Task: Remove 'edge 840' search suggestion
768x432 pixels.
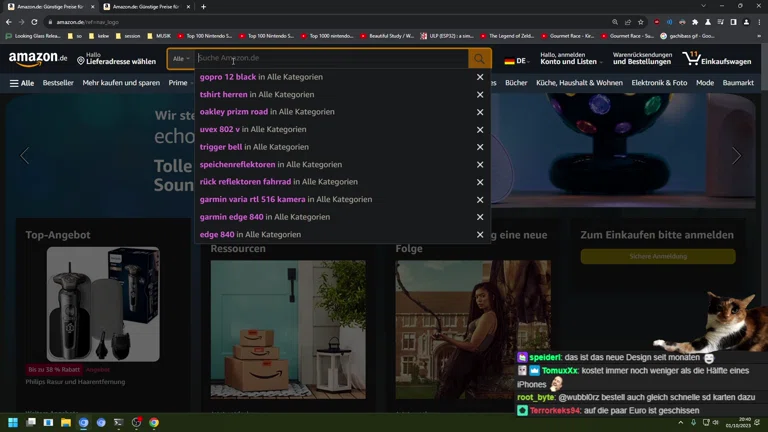Action: click(x=480, y=235)
